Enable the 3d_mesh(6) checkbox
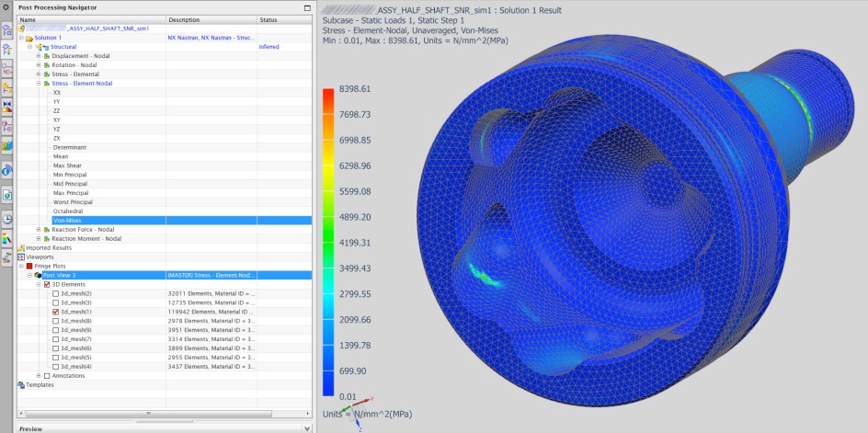 [55, 348]
